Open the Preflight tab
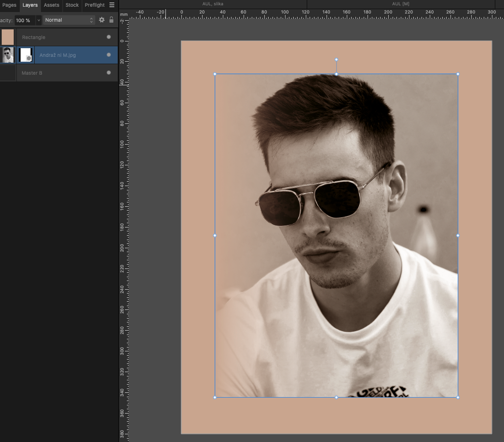 [95, 5]
